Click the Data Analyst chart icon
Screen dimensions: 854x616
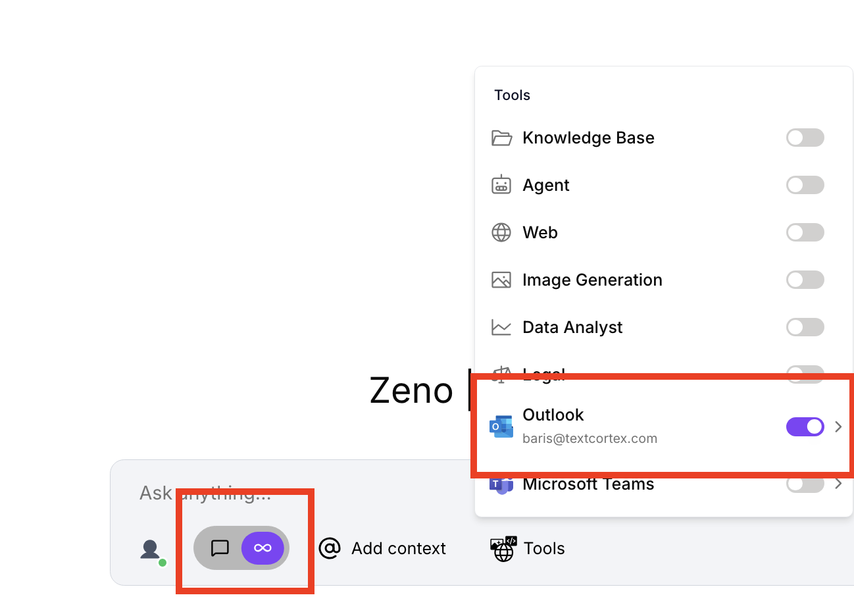(501, 327)
